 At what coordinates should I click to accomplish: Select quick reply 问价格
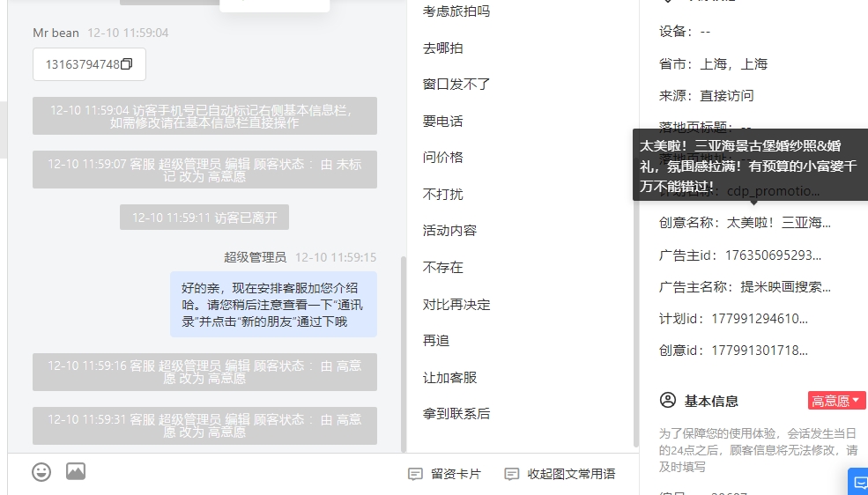tap(443, 158)
